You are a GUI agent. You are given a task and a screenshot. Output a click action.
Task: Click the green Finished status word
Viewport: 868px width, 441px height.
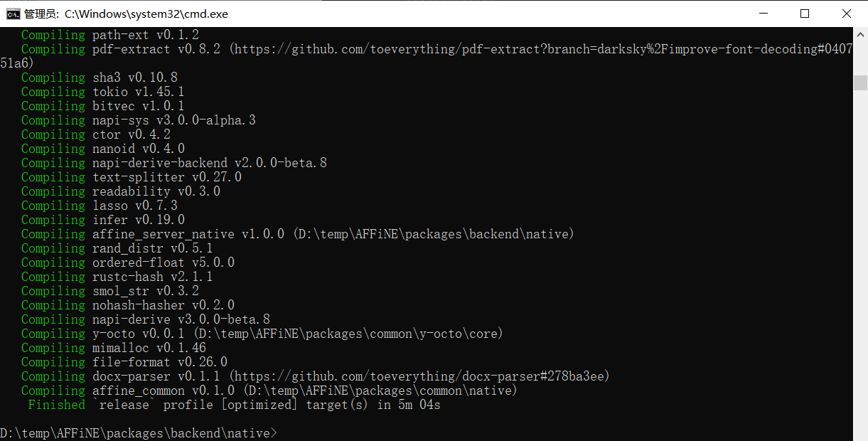[x=56, y=405]
